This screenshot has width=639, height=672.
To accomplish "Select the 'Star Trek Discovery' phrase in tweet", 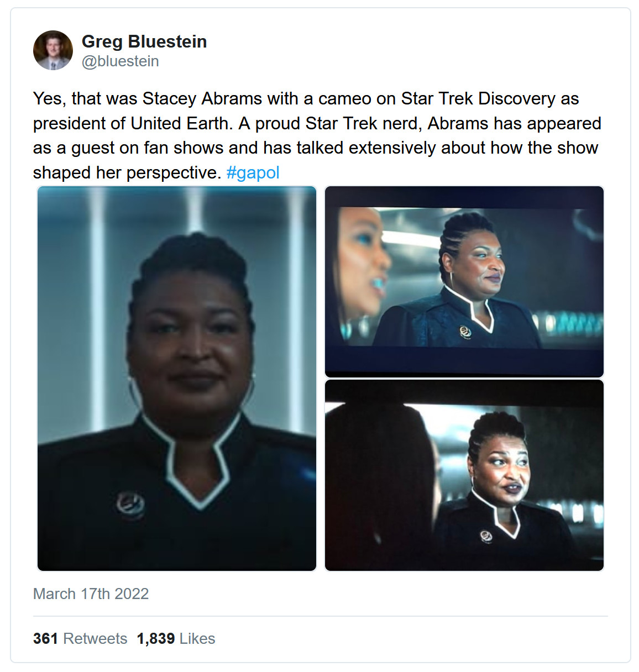I will pos(478,98).
